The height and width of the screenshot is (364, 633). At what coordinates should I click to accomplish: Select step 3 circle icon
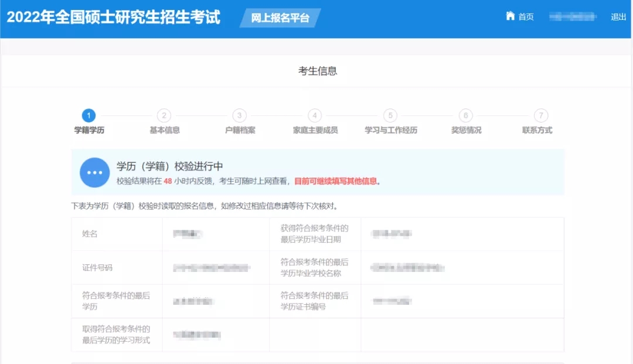(239, 115)
